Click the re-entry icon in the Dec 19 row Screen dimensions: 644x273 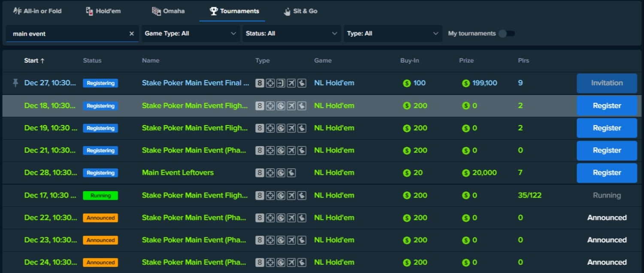click(x=281, y=128)
